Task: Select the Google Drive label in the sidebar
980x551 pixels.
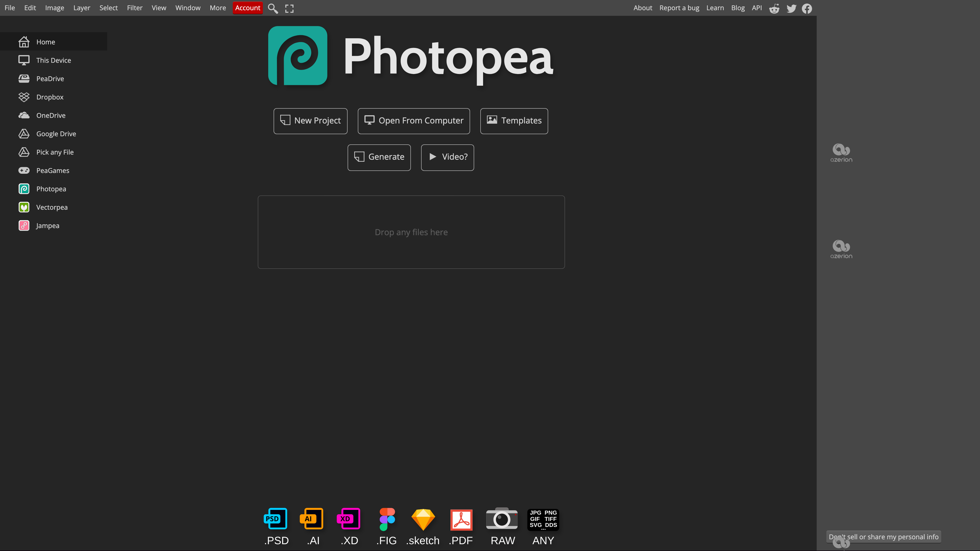Action: (56, 134)
